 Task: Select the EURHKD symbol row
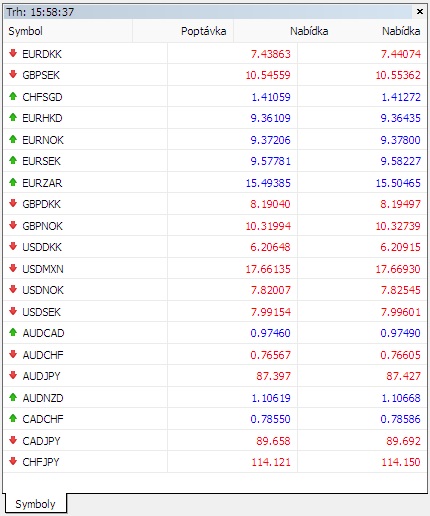[x=215, y=118]
